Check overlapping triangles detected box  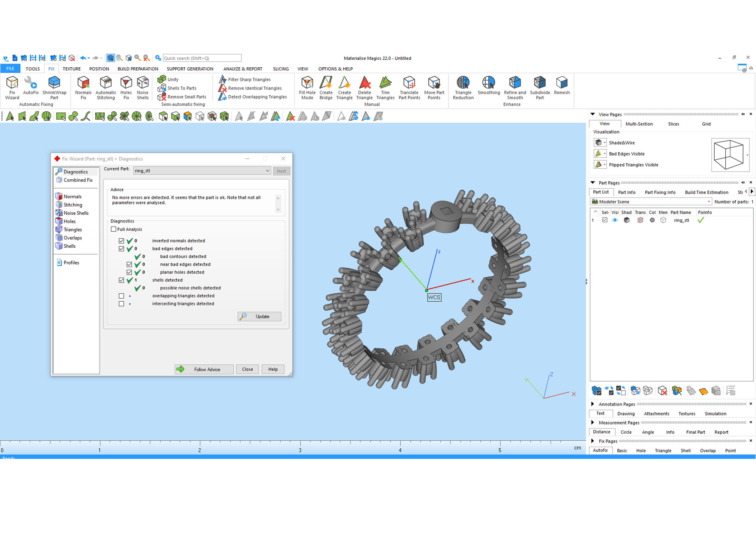(122, 296)
